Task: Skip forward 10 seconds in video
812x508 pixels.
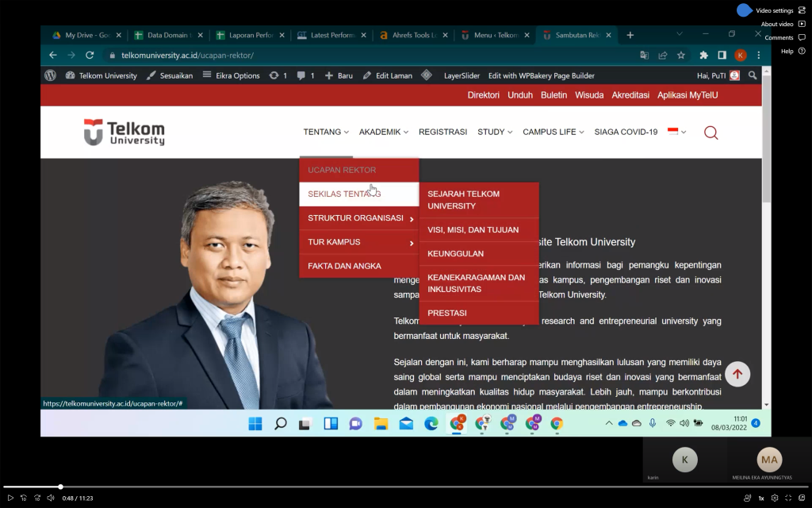Action: (36, 498)
